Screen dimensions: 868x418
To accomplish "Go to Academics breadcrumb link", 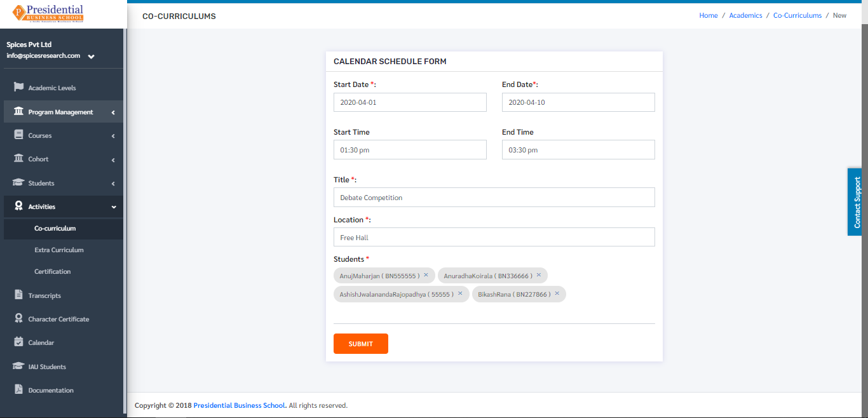I will (745, 15).
